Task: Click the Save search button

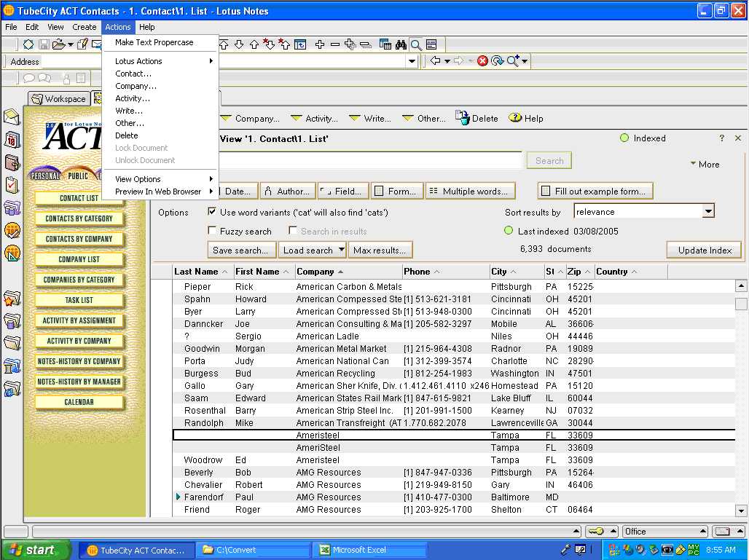Action: tap(242, 250)
